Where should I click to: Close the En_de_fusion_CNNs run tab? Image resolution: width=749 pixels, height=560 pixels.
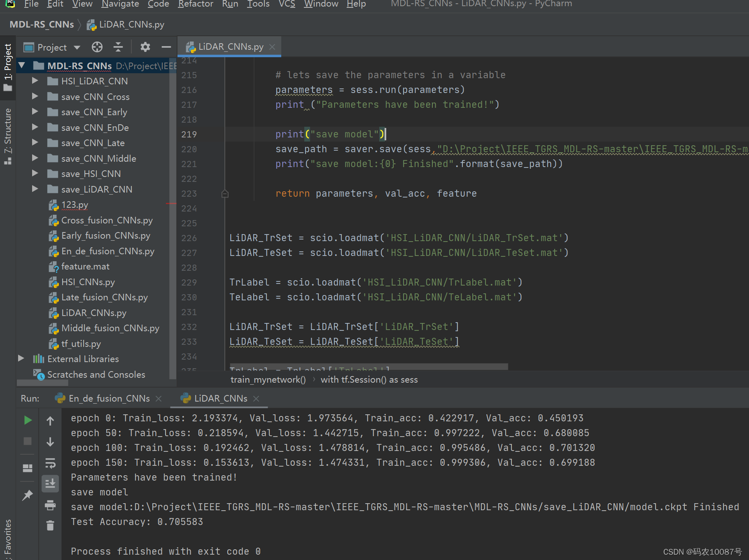click(x=159, y=399)
